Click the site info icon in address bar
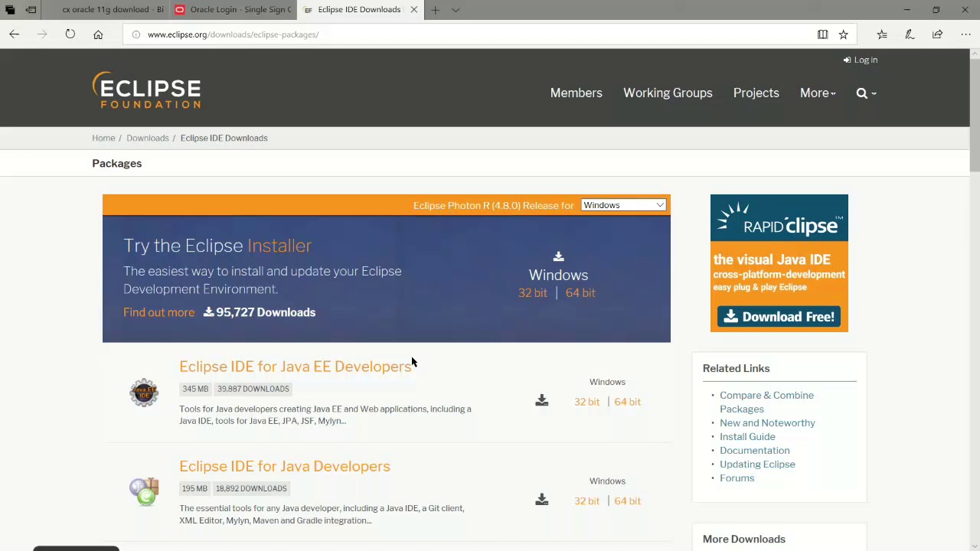980x551 pixels. [136, 34]
